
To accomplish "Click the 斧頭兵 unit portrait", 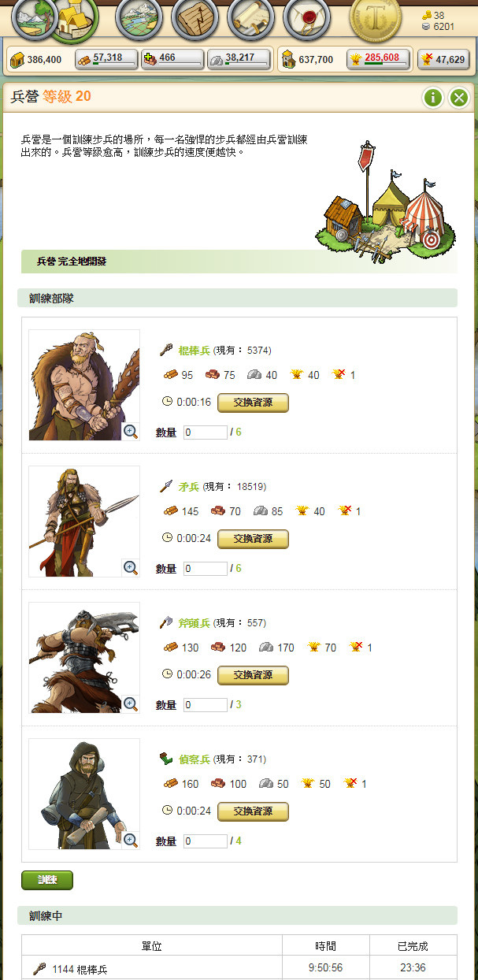I will click(84, 658).
